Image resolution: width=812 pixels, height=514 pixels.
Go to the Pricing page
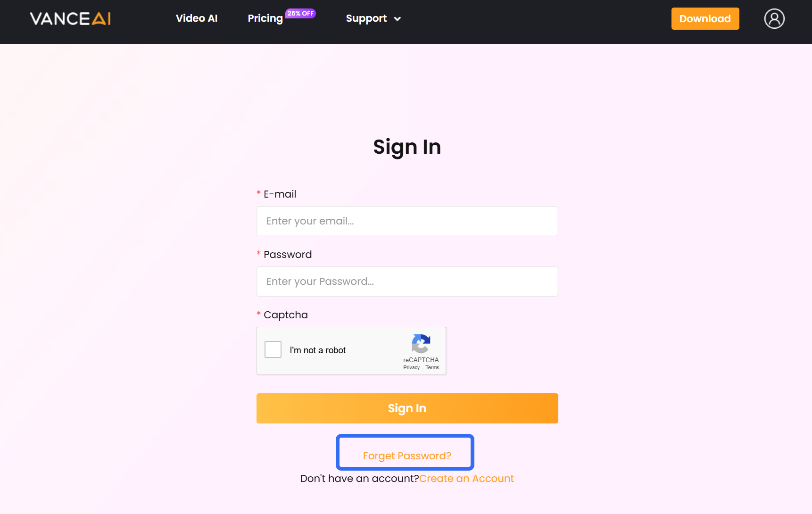click(x=265, y=18)
